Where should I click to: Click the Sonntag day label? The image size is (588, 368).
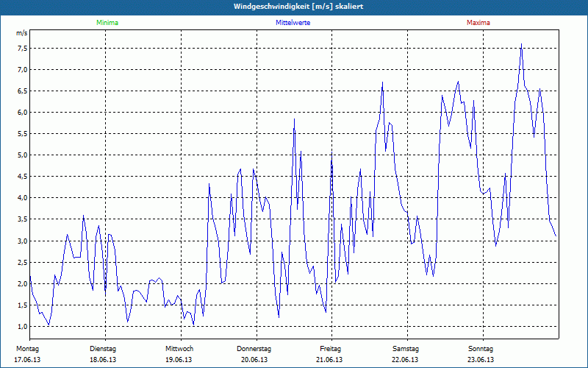click(x=481, y=349)
